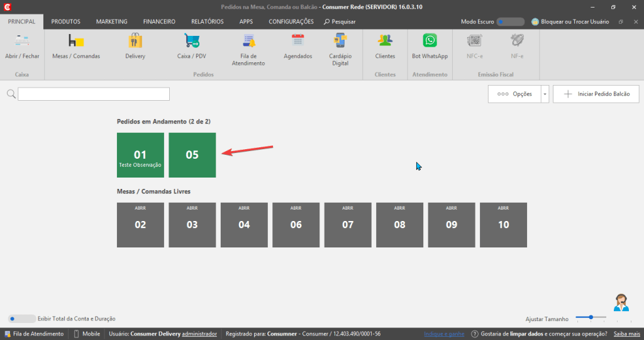Open free table 07
The height and width of the screenshot is (340, 644).
[348, 225]
